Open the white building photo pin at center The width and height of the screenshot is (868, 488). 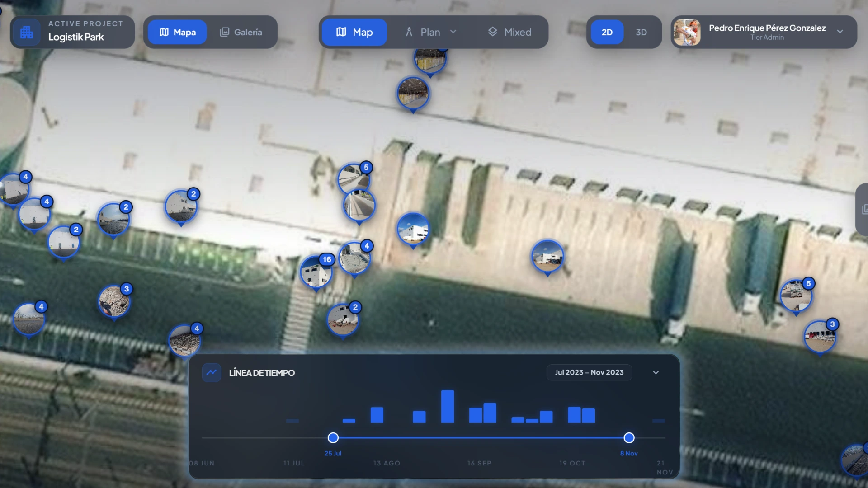click(x=413, y=230)
